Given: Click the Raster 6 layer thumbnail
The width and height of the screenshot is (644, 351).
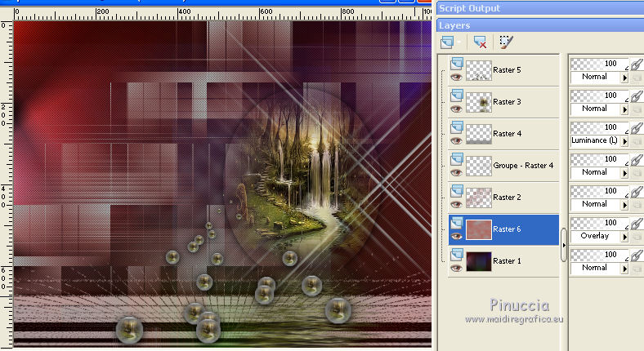Looking at the screenshot, I should (x=479, y=229).
